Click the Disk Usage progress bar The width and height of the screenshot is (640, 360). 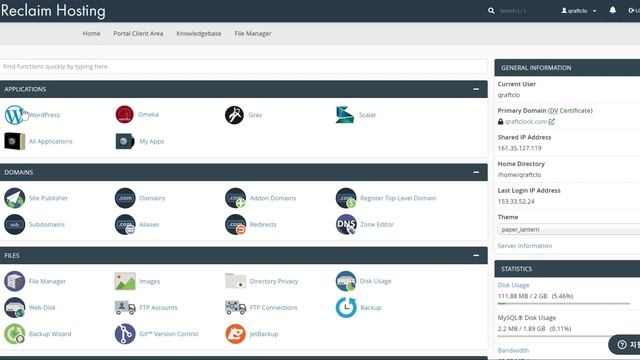pos(564,304)
